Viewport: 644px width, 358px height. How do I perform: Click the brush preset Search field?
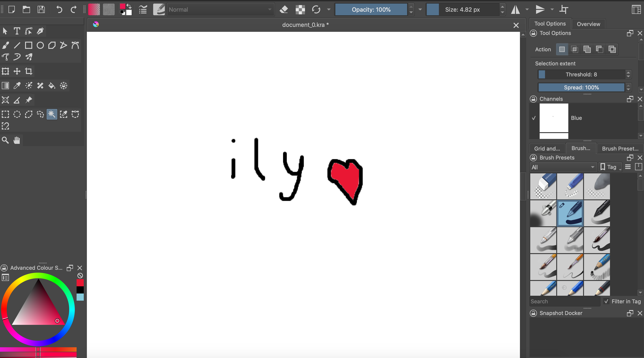pyautogui.click(x=564, y=301)
